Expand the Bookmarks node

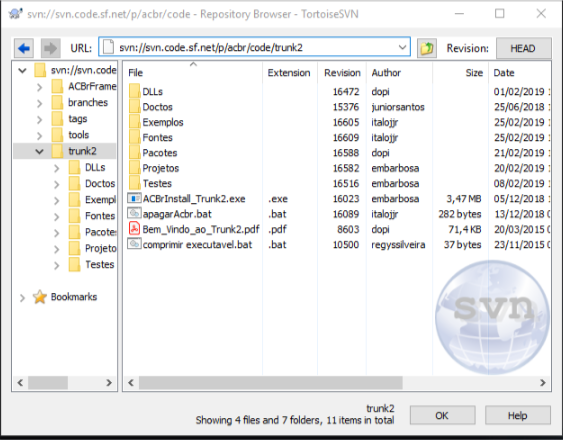pyautogui.click(x=22, y=297)
